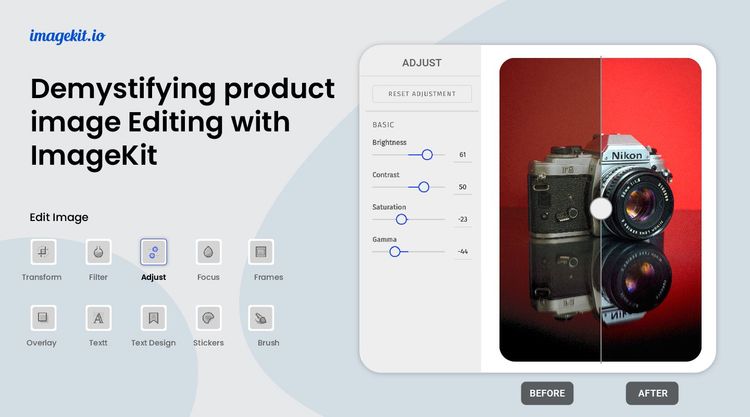Open the Text Design tool icon
750x417 pixels.
[154, 318]
